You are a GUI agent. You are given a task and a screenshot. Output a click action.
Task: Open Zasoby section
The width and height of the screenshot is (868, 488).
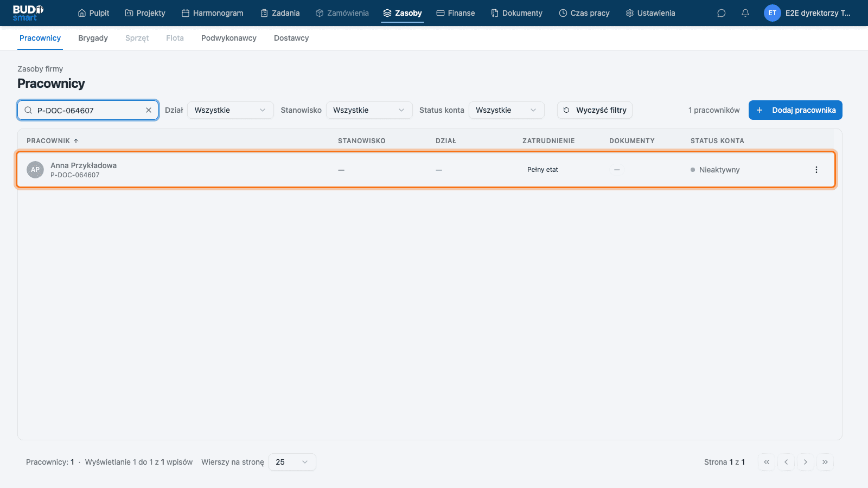click(x=403, y=13)
